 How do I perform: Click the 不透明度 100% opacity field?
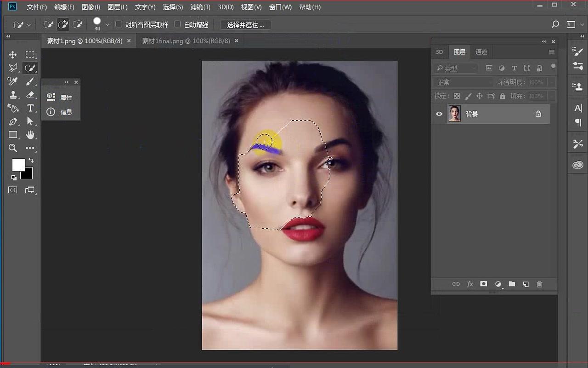536,82
